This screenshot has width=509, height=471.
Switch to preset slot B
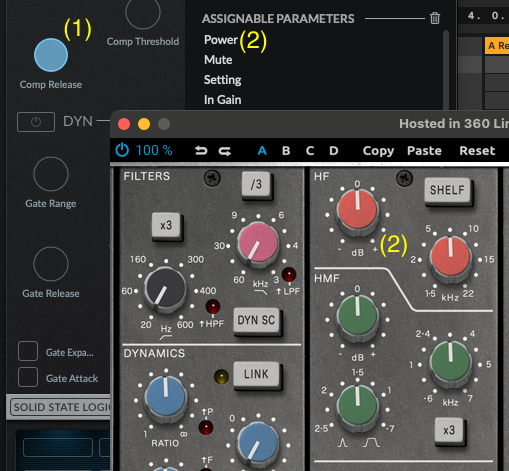pos(286,151)
